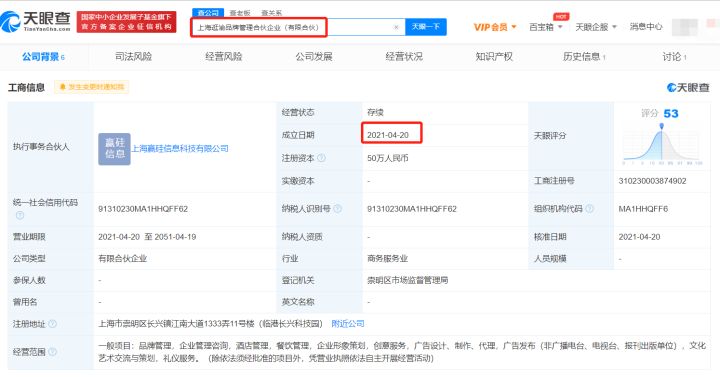This screenshot has height=377, width=720.
Task: Click the 执行事务合伙人 label
Action: coord(41,147)
